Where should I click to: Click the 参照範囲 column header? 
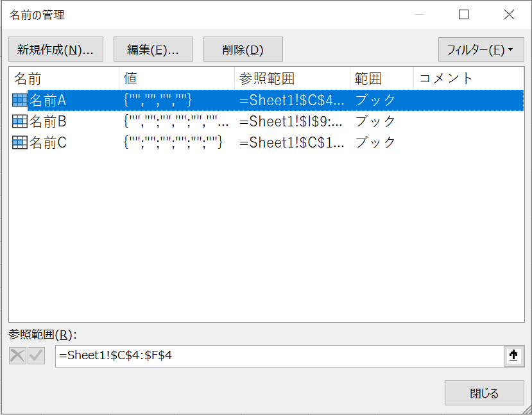pyautogui.click(x=292, y=78)
